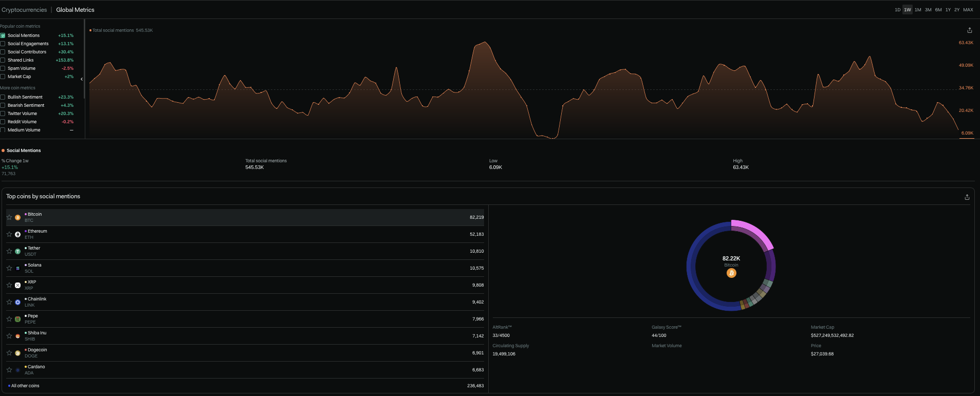Image resolution: width=980 pixels, height=396 pixels.
Task: Click the star next to Solana
Action: click(x=9, y=268)
